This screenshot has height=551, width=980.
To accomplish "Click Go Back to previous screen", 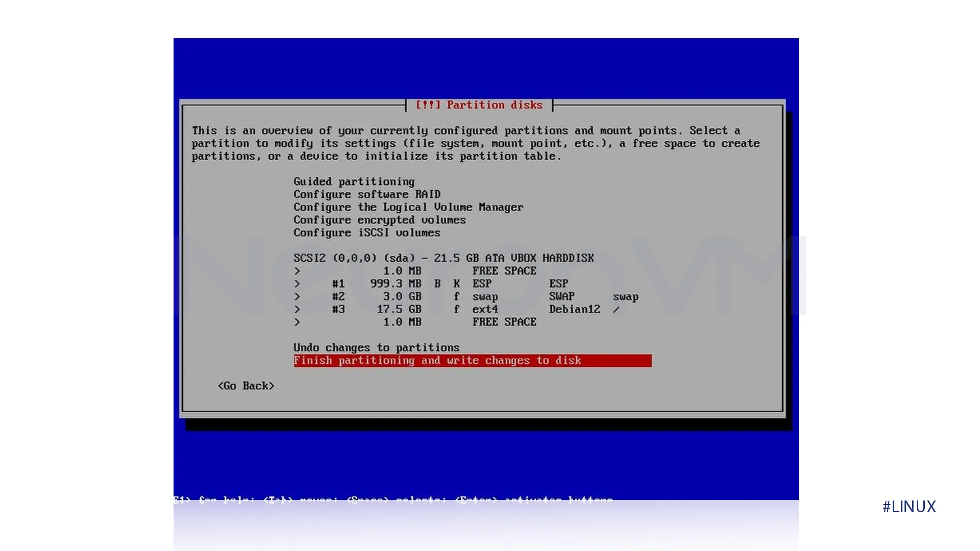I will tap(247, 386).
